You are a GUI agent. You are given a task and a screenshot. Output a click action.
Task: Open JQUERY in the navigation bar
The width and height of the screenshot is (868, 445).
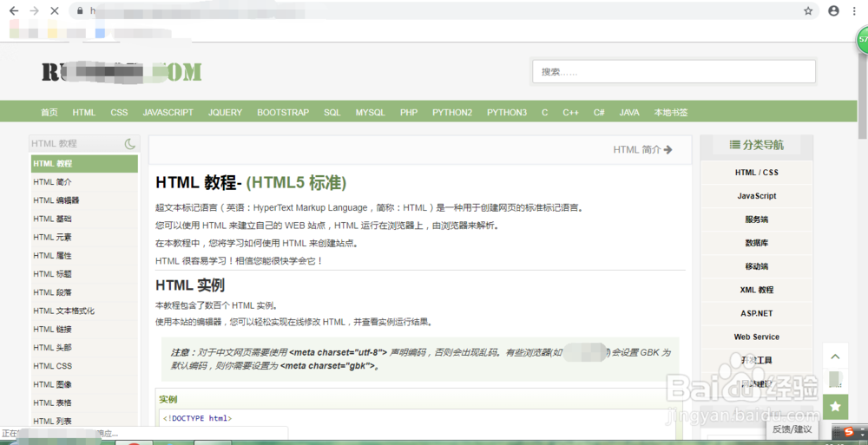(226, 113)
